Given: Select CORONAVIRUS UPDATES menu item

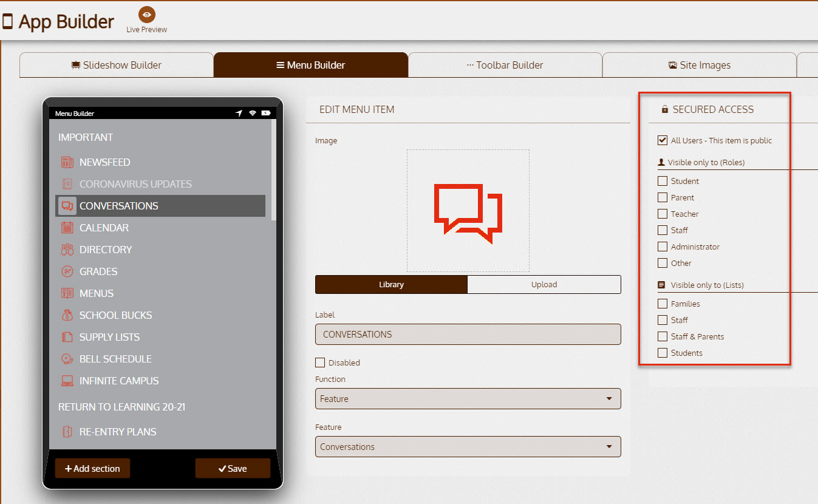Looking at the screenshot, I should click(160, 184).
